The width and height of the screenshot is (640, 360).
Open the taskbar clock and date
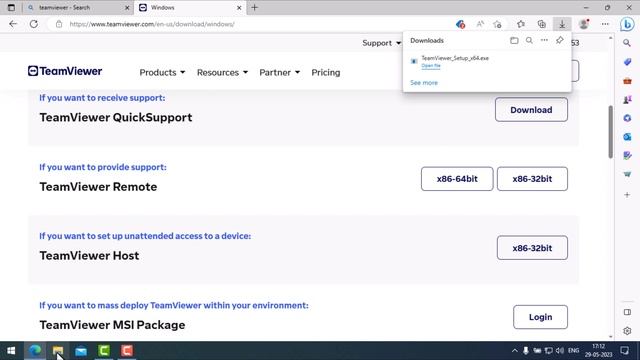coord(598,351)
